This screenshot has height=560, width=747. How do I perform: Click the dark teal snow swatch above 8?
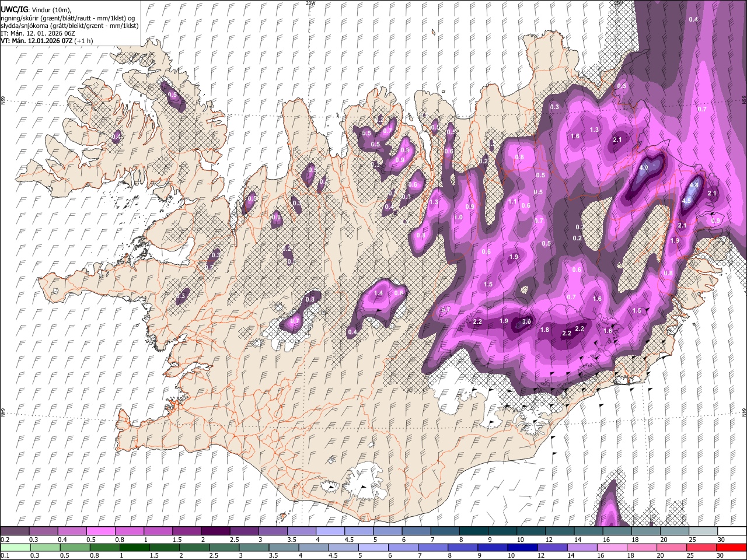tap(474, 531)
